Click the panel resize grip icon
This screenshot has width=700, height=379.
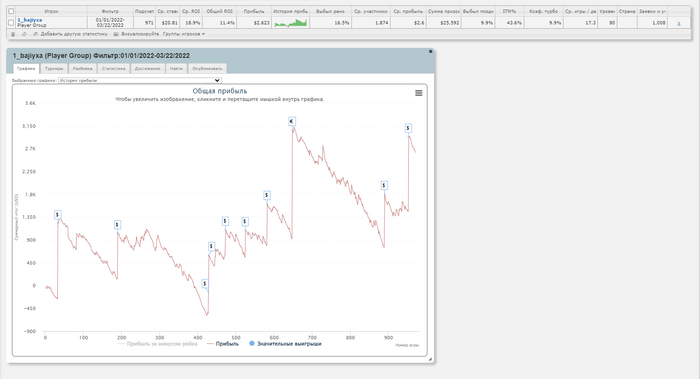click(x=430, y=359)
